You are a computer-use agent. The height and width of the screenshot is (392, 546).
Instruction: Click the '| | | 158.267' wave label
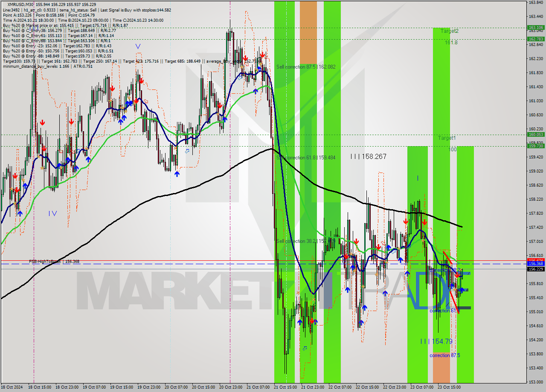click(x=368, y=157)
